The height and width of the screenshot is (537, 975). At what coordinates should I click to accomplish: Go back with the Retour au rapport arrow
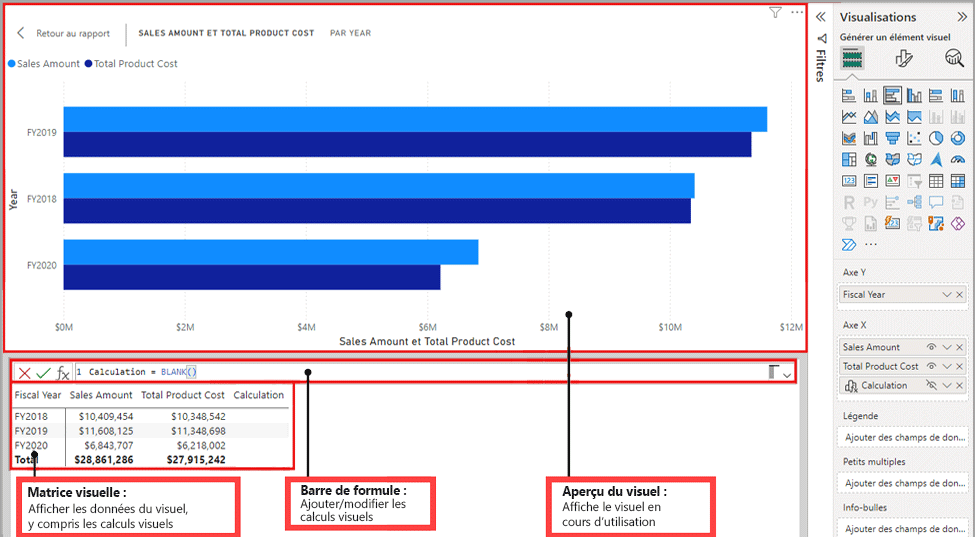pyautogui.click(x=21, y=33)
